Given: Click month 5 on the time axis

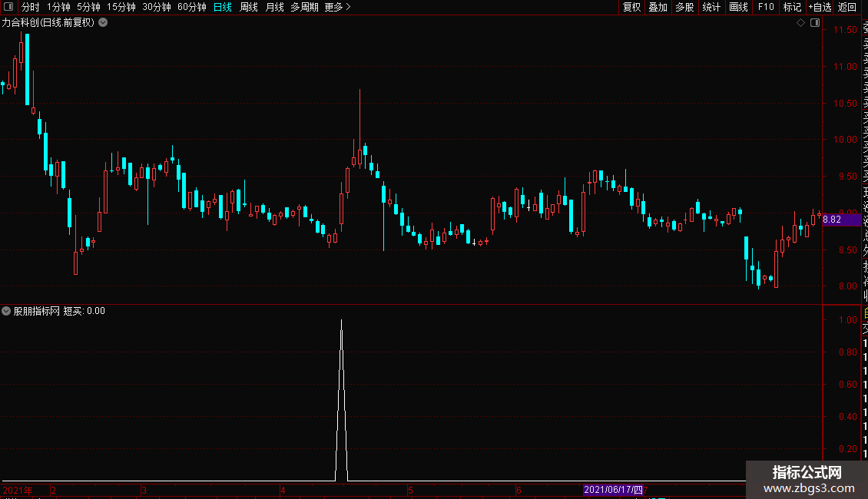Looking at the screenshot, I should click(x=410, y=490).
